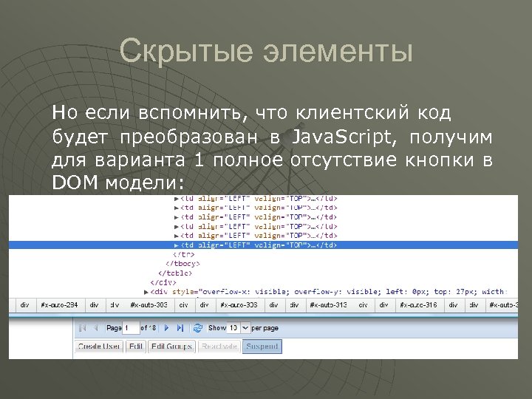Select the breadcrumb ending in 306
The image size is (532, 399).
(239, 305)
